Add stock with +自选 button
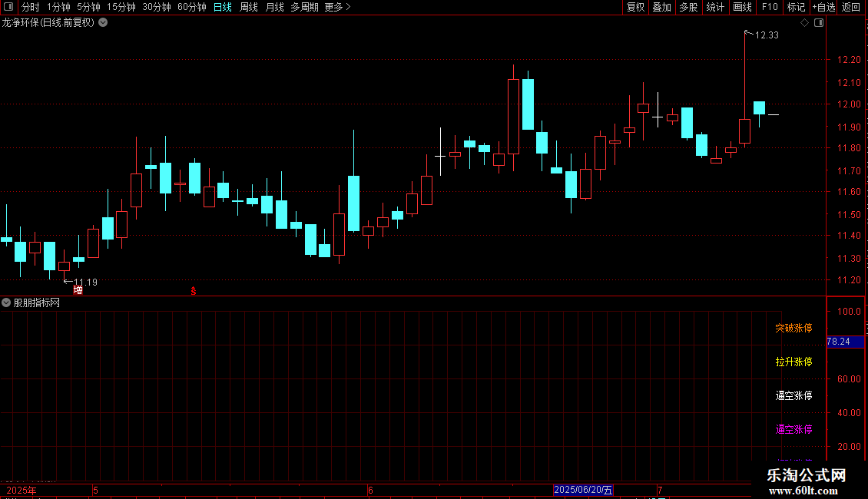The image size is (868, 499). 823,7
